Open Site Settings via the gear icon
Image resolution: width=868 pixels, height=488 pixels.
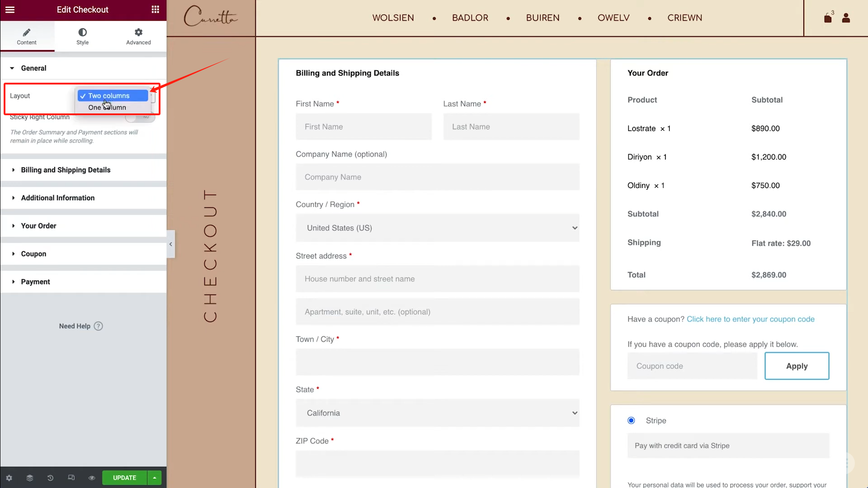pyautogui.click(x=9, y=478)
